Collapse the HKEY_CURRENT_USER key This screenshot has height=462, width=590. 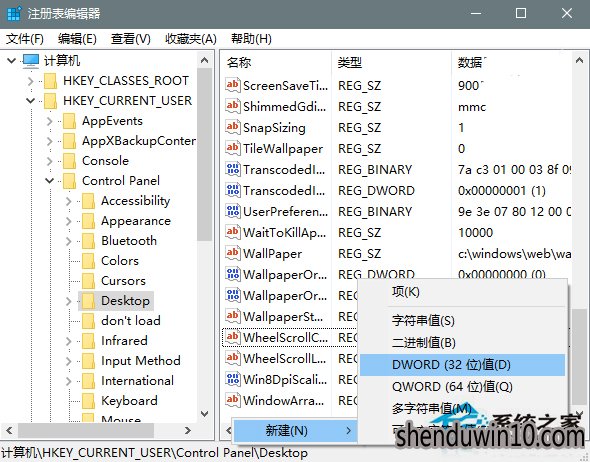[x=30, y=100]
